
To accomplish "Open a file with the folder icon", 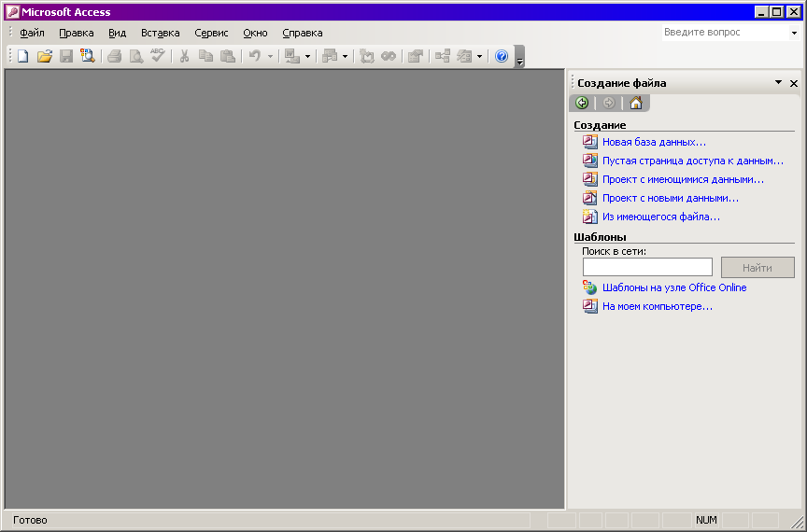I will [x=45, y=56].
